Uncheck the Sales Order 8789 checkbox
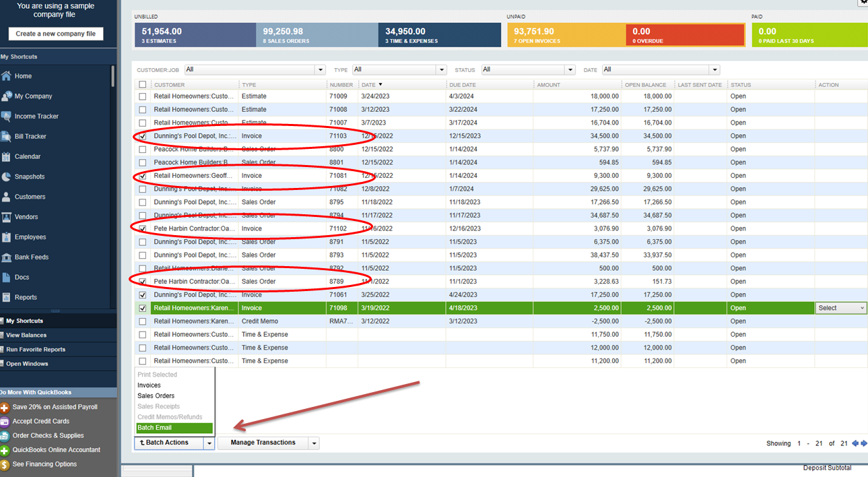 click(142, 282)
